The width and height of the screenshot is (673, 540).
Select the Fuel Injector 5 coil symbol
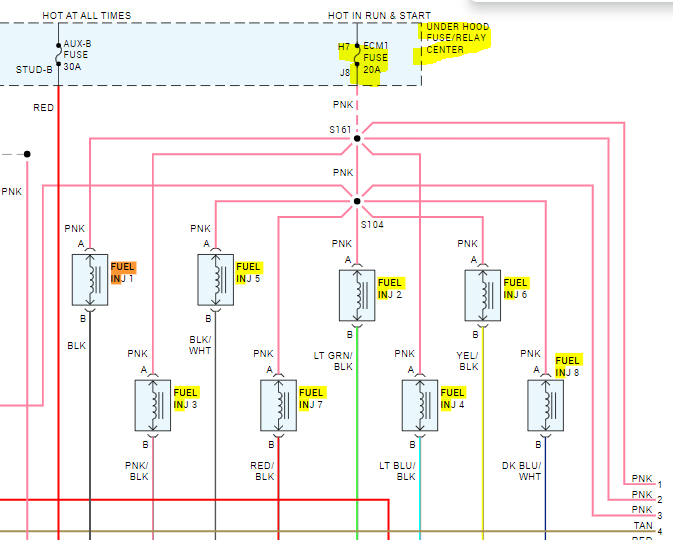coord(216,280)
